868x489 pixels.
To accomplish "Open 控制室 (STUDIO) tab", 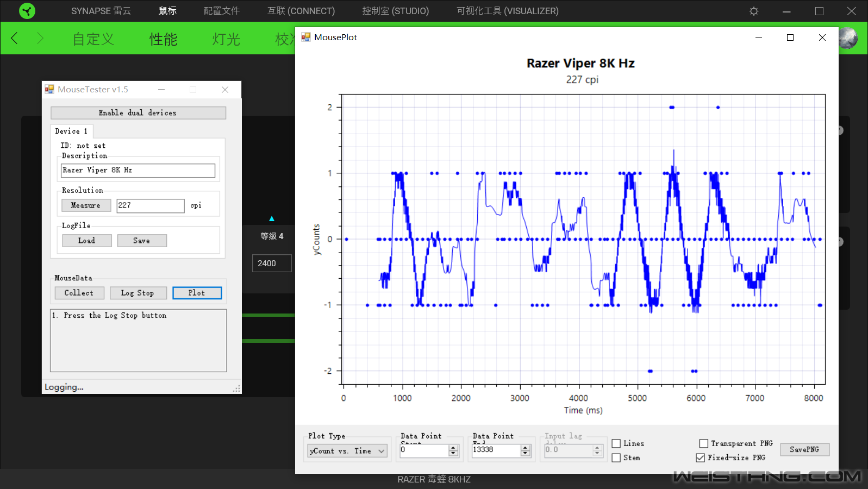I will [396, 11].
